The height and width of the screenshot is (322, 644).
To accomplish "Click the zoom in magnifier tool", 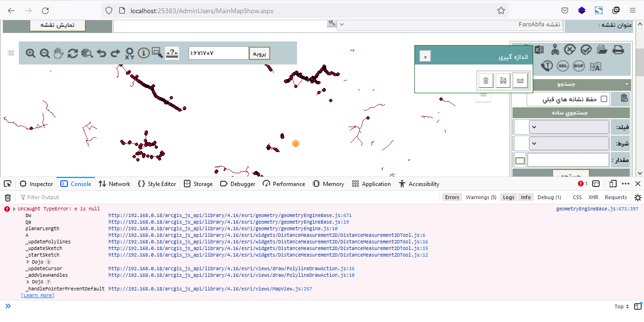I will click(31, 53).
